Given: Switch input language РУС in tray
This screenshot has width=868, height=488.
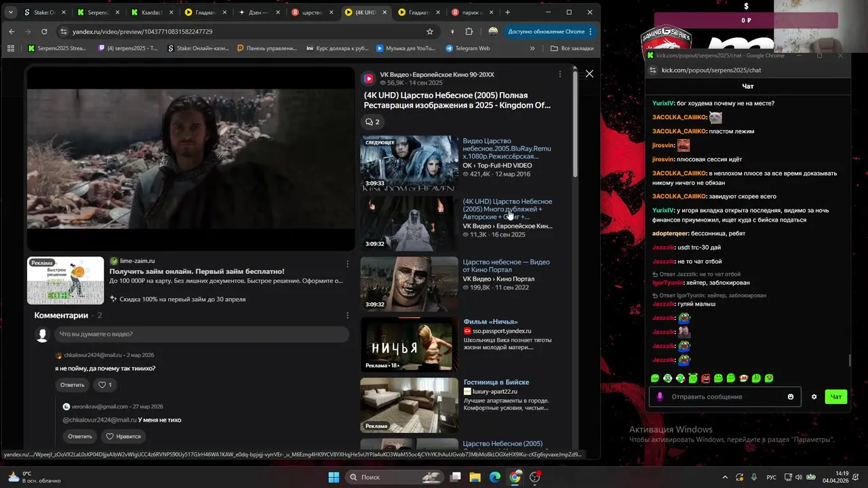Looking at the screenshot, I should 772,477.
